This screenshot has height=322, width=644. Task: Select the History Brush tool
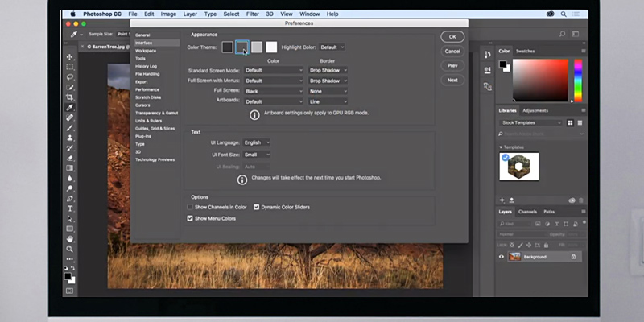pos(70,148)
